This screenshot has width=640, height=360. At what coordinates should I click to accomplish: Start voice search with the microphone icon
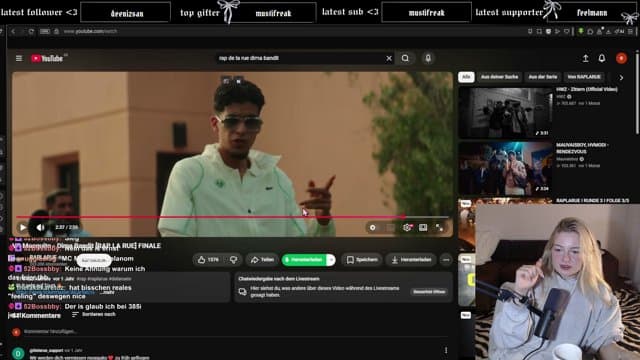point(428,58)
